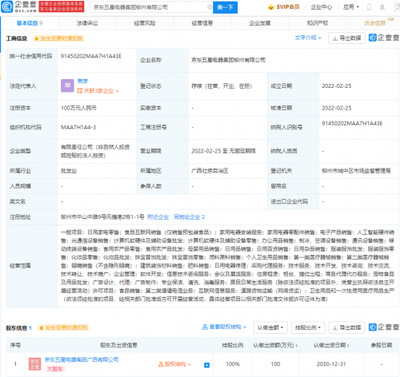Sort by 认缴出资日期 column header
400x377 pixels.
pos(331,345)
